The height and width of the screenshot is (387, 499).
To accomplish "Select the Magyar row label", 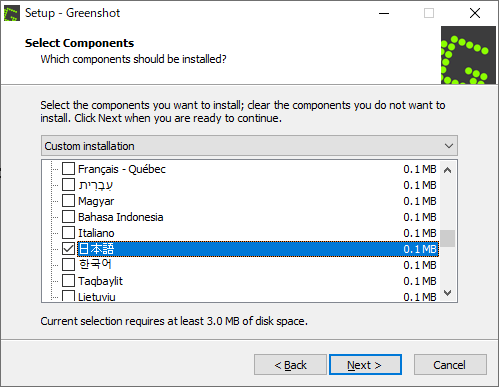I will [x=96, y=201].
